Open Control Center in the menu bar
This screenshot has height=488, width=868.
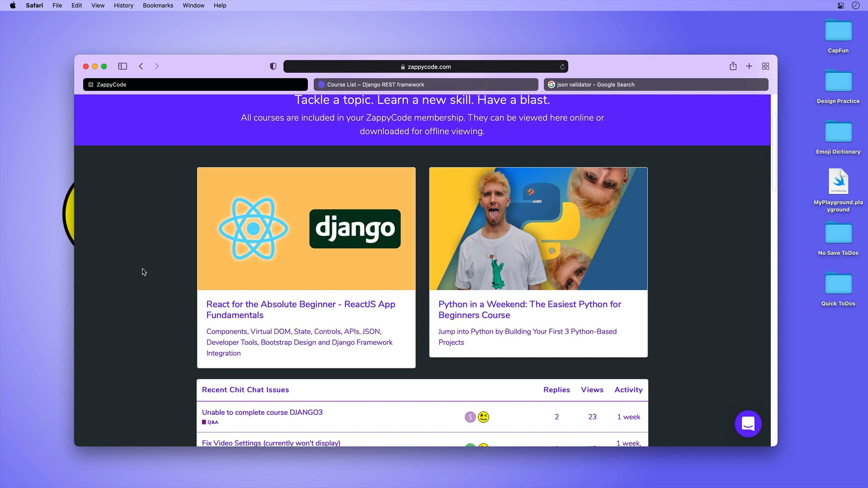click(840, 5)
